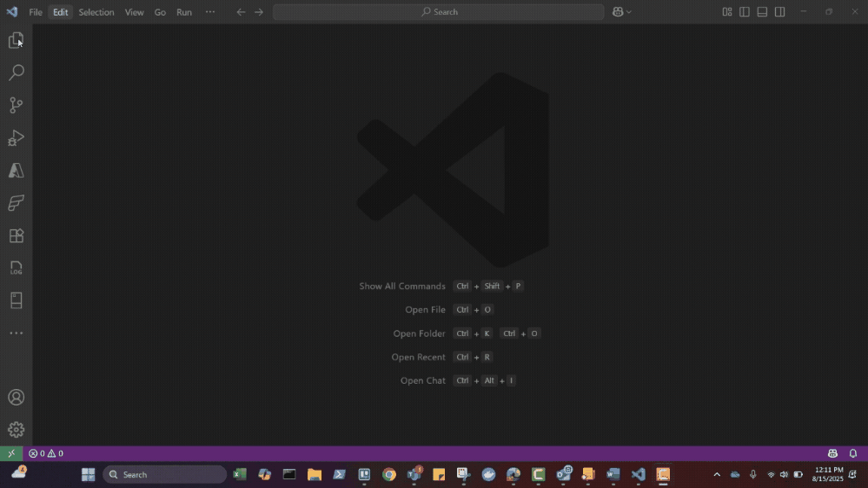868x488 pixels.
Task: Open the Source Control view
Action: (16, 105)
